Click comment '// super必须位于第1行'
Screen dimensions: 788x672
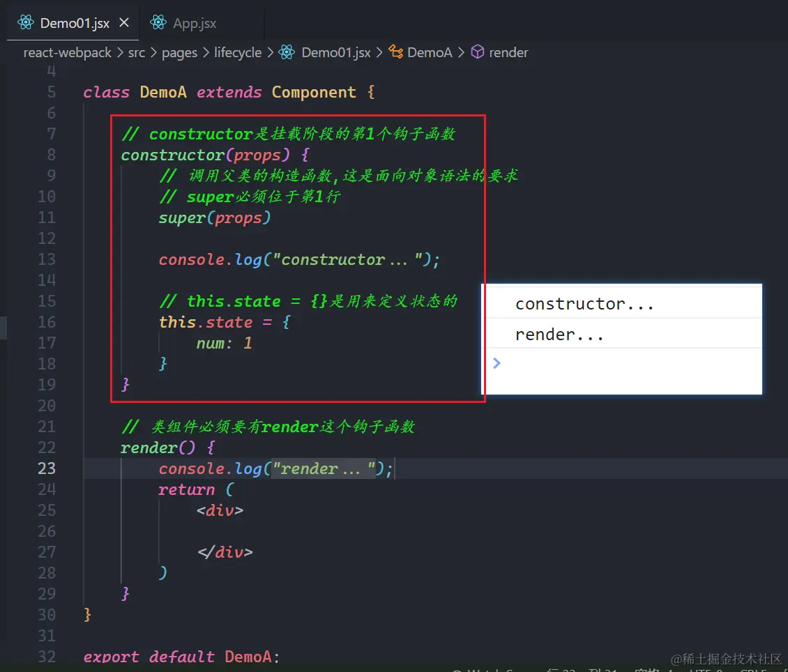(x=250, y=197)
